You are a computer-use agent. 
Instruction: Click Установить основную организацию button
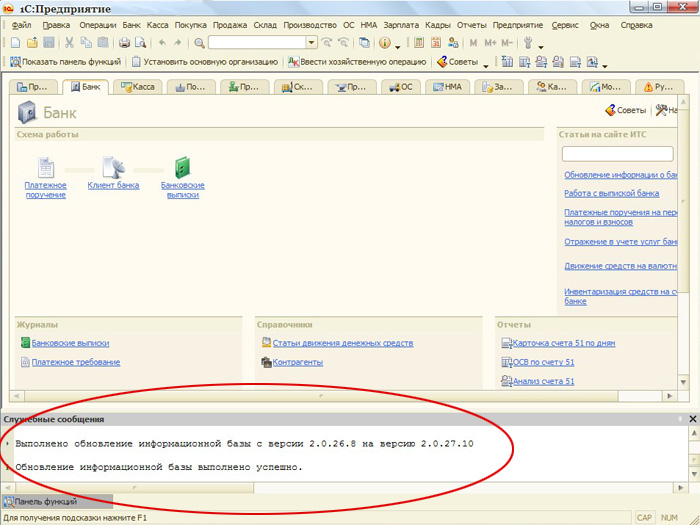(x=205, y=62)
